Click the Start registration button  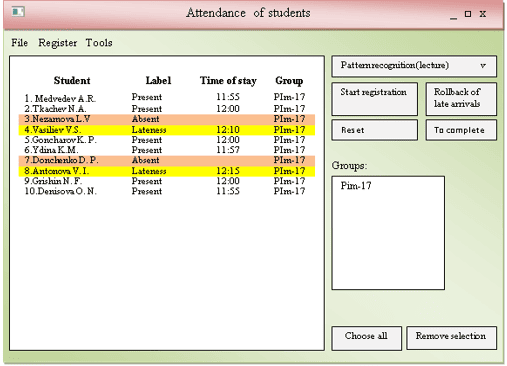click(375, 99)
